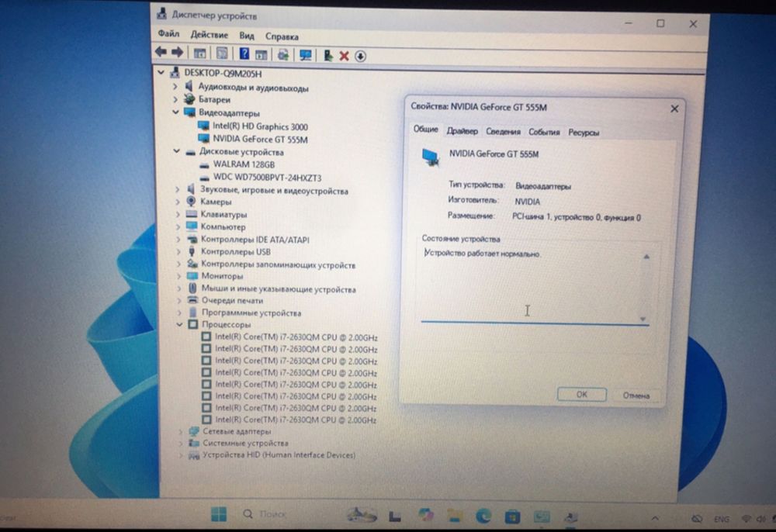Screen dimensions: 776x532
Task: Open the Copilot taskbar icon
Action: pos(425,515)
